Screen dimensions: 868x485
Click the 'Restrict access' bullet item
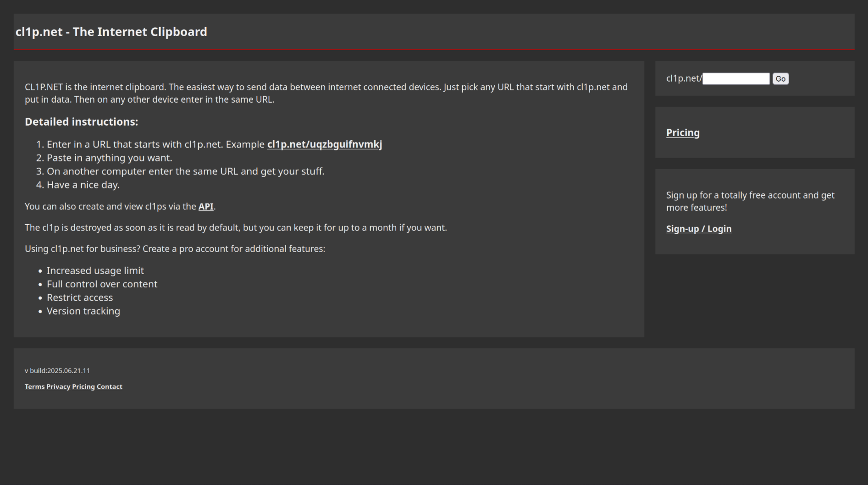[79, 298]
